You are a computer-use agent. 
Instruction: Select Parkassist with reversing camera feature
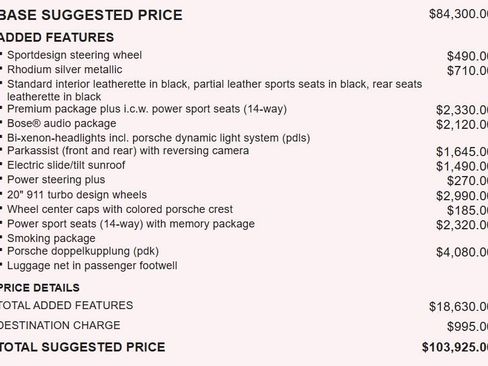128,151
